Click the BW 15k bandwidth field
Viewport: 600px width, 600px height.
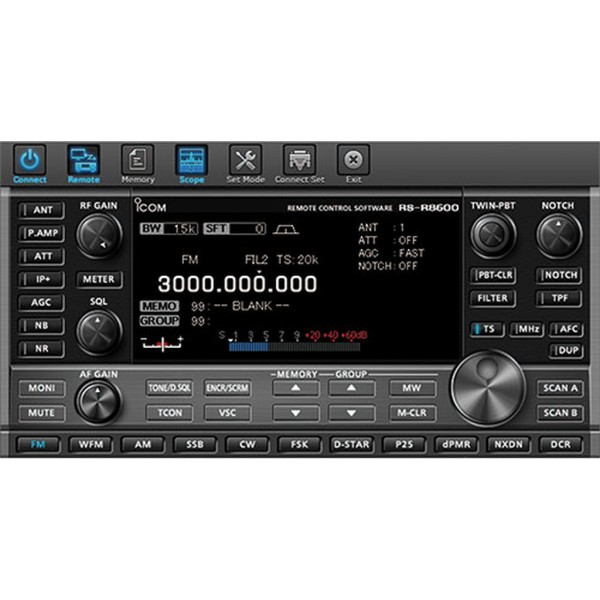point(169,229)
